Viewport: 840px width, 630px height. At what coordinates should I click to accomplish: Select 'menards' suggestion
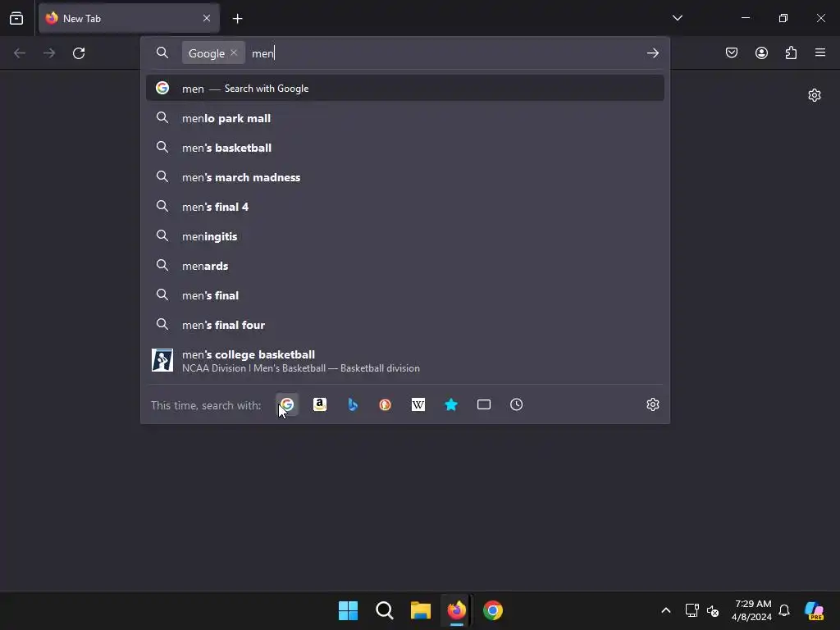pos(405,265)
